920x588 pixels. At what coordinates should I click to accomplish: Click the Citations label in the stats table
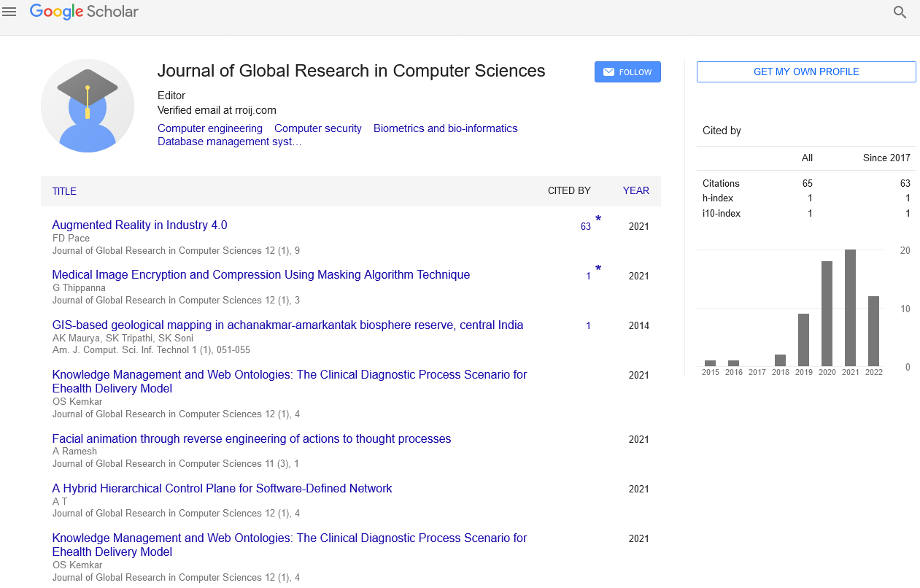click(x=721, y=184)
